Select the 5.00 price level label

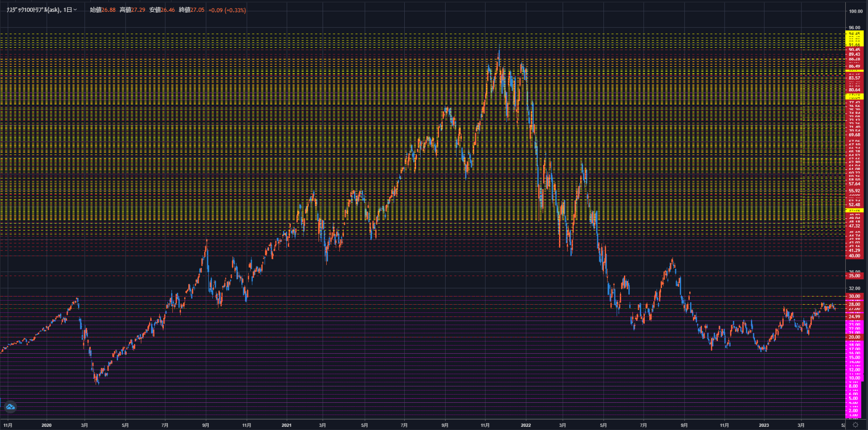(853, 398)
